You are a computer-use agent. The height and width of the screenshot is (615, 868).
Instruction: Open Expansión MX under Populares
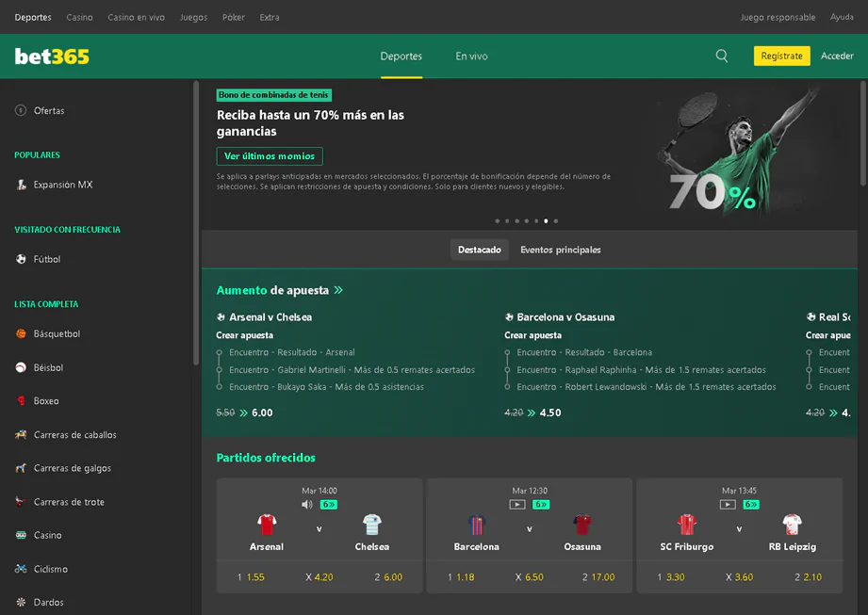tap(21, 185)
